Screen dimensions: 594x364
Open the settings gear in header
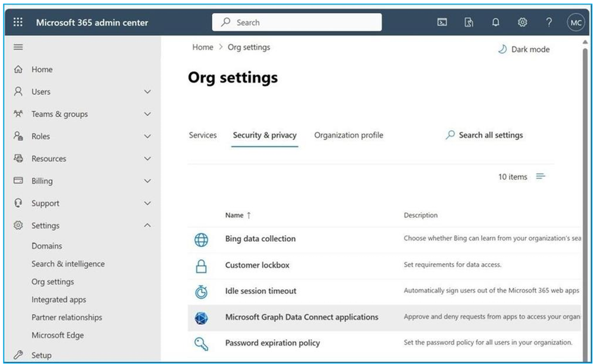pos(523,23)
